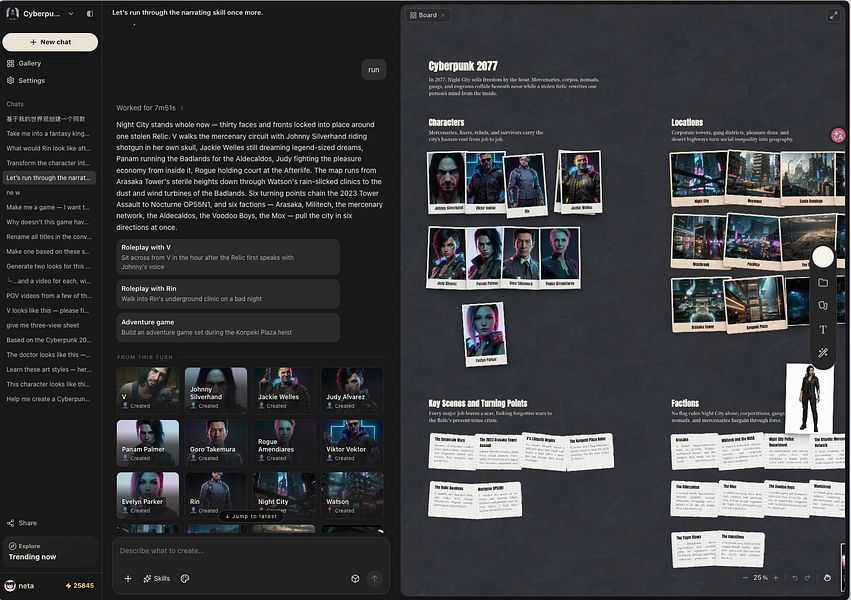Focus the 'Describe what to create' input
The height and width of the screenshot is (600, 851).
[251, 551]
